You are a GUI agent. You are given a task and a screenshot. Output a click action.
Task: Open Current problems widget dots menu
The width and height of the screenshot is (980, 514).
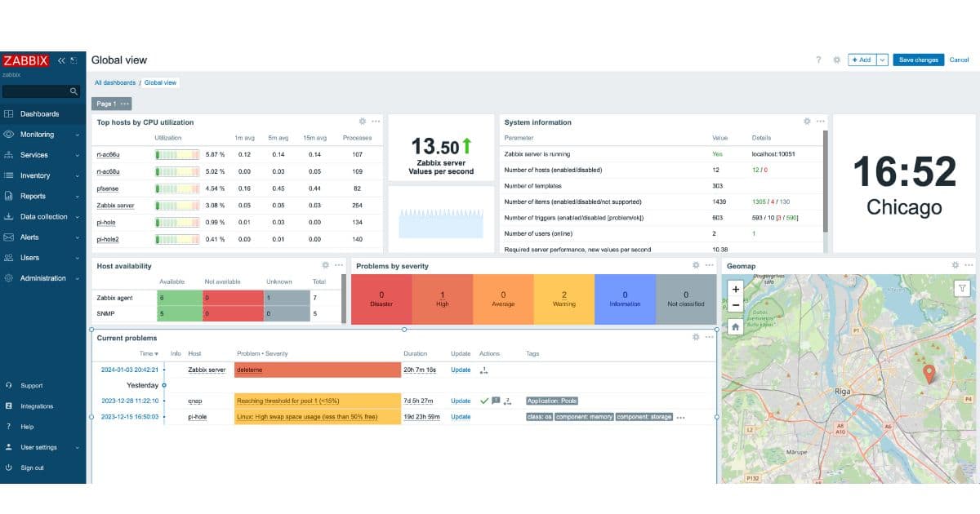(x=709, y=336)
